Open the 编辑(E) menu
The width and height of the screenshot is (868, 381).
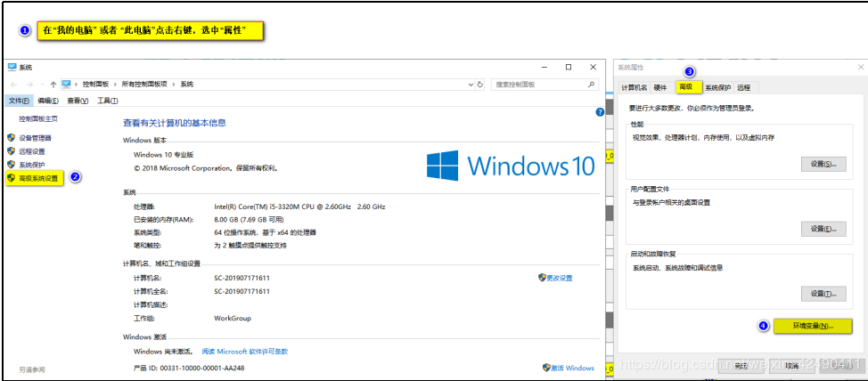click(x=48, y=101)
